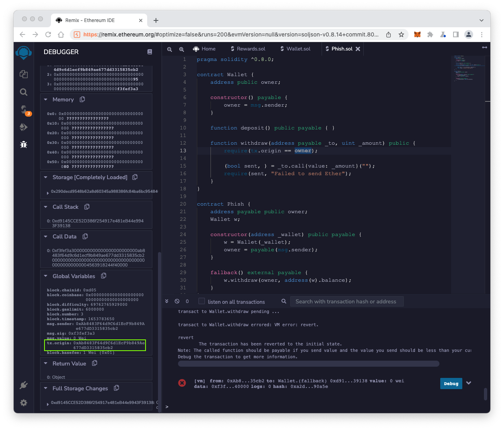
Task: Open a new browser tab
Action: point(156,20)
